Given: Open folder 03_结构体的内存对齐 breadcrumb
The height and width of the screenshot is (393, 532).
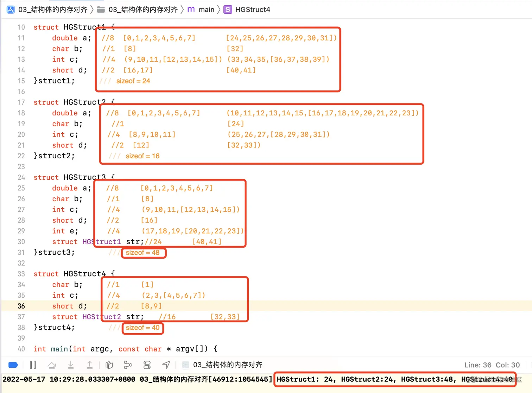Looking at the screenshot, I should click(x=143, y=9).
